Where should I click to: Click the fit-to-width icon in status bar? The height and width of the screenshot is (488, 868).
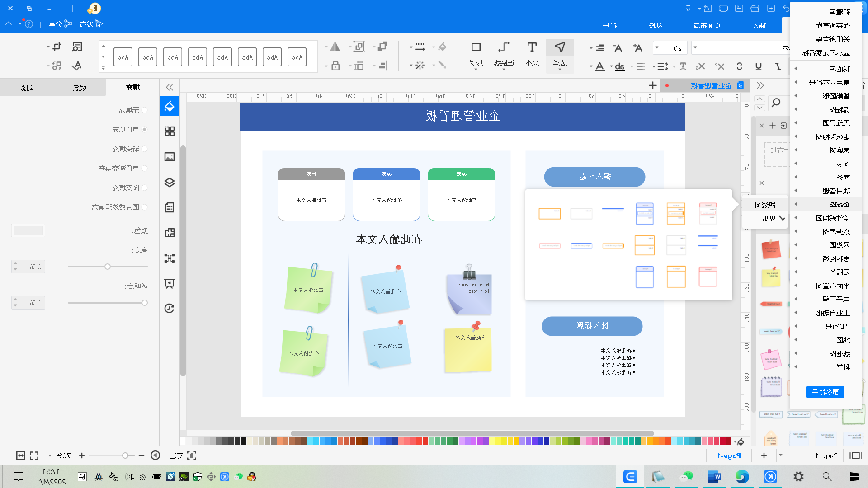pyautogui.click(x=20, y=455)
